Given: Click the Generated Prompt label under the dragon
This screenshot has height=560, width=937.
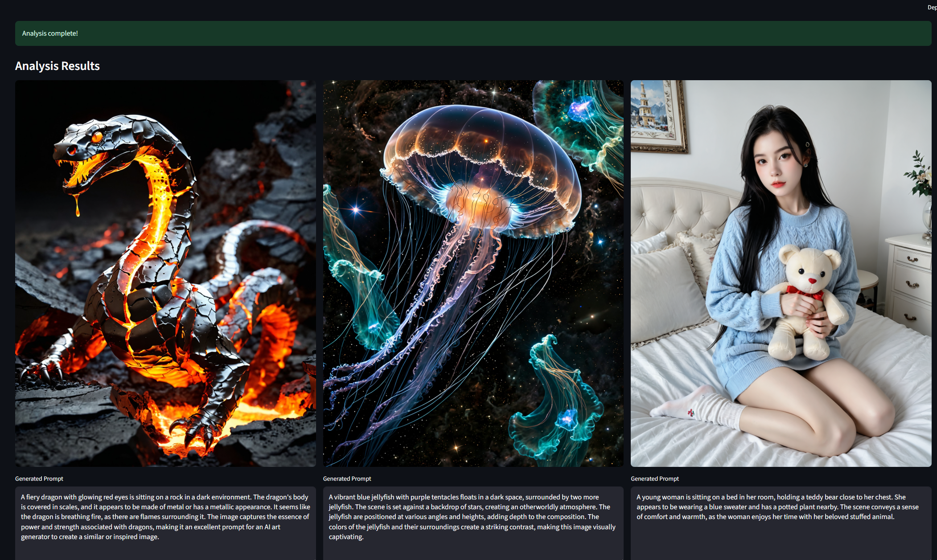Looking at the screenshot, I should pos(39,478).
